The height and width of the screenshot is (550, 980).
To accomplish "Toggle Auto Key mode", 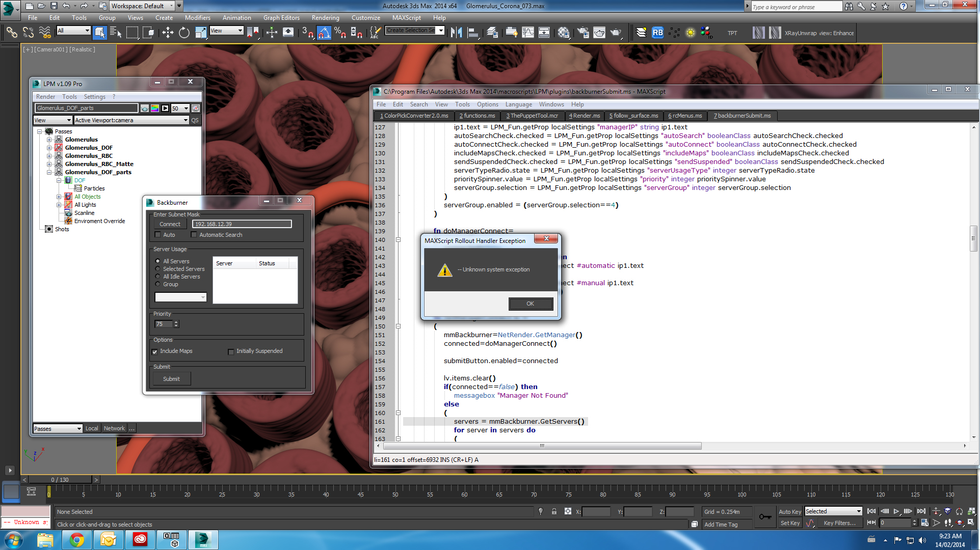I will 789,511.
